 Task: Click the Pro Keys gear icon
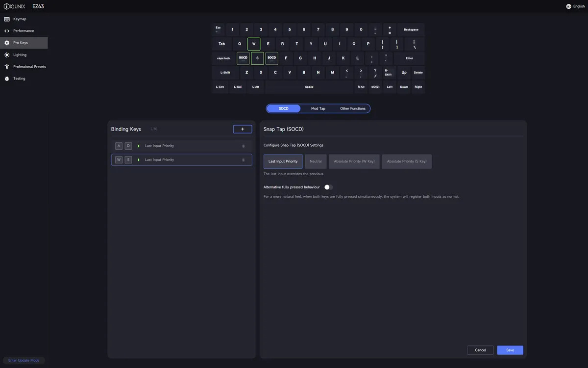point(7,43)
